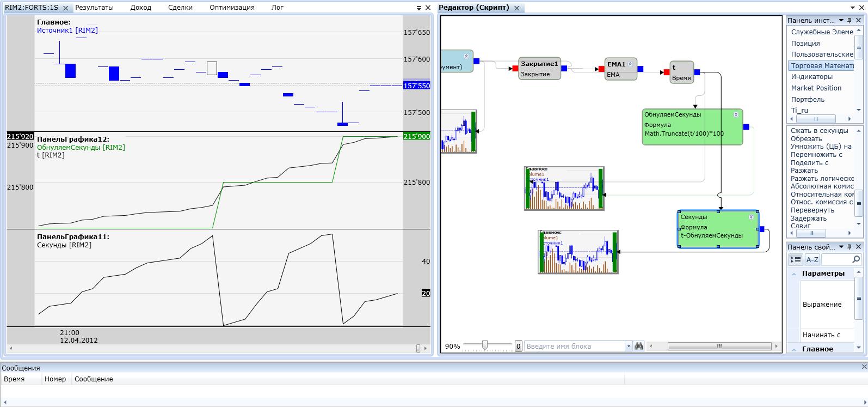Switch properties to categorized view
This screenshot has height=407, width=868.
796,260
